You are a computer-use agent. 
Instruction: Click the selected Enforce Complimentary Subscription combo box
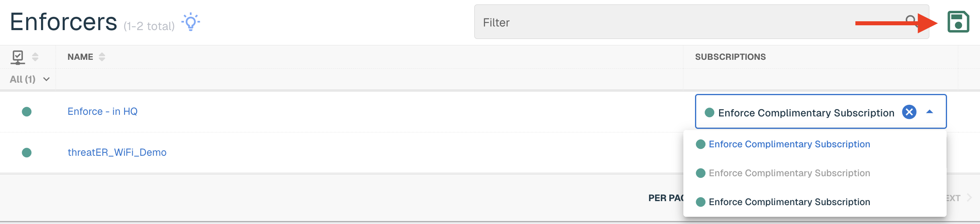coord(821,112)
